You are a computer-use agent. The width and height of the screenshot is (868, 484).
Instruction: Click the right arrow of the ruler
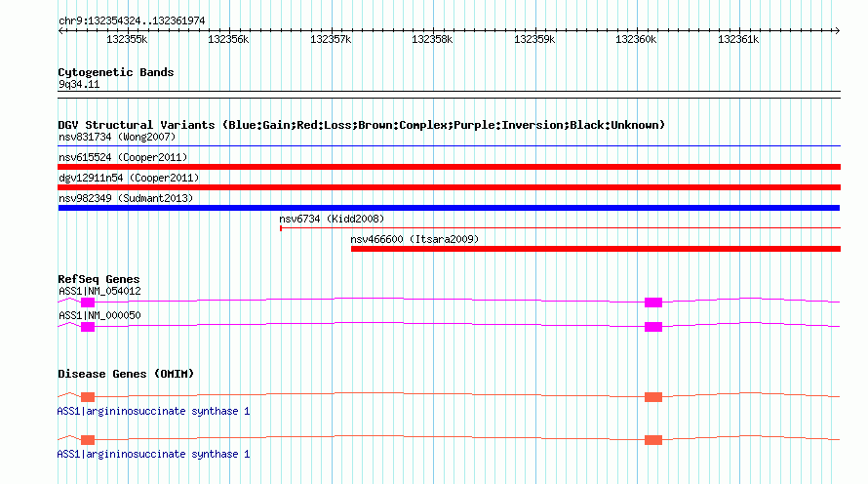[837, 31]
